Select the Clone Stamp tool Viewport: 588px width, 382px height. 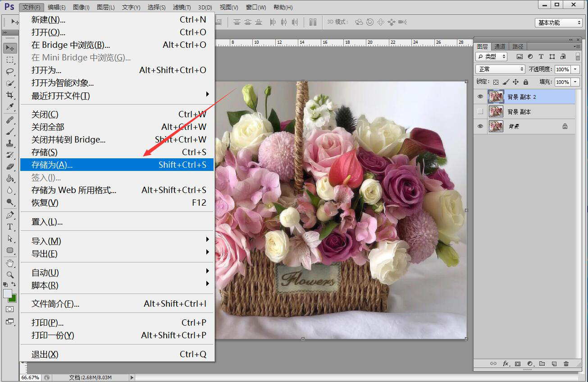[x=10, y=143]
